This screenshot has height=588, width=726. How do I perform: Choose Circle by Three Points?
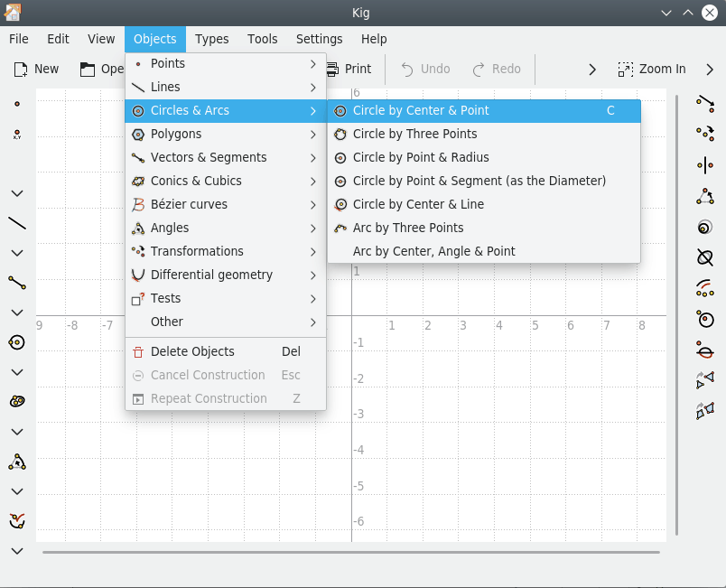484,135
